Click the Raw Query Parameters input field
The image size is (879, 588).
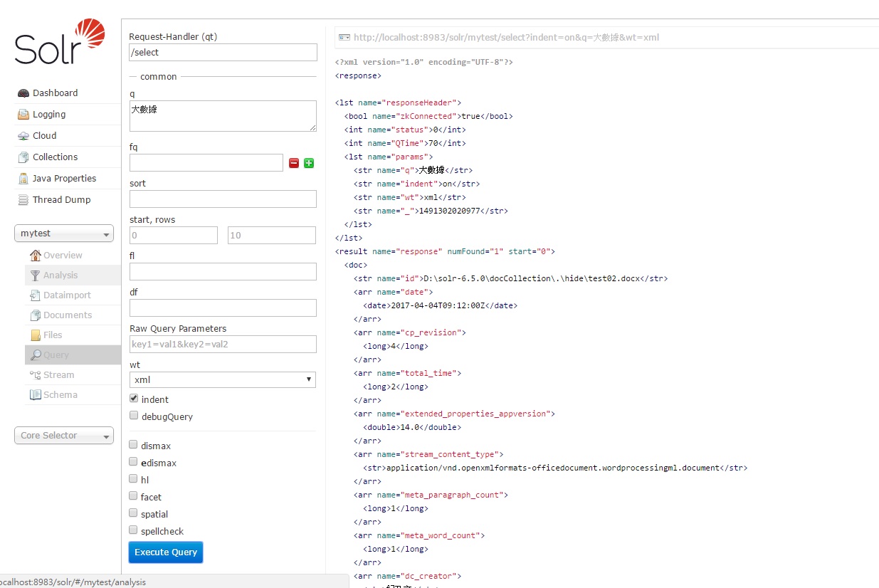tap(222, 345)
